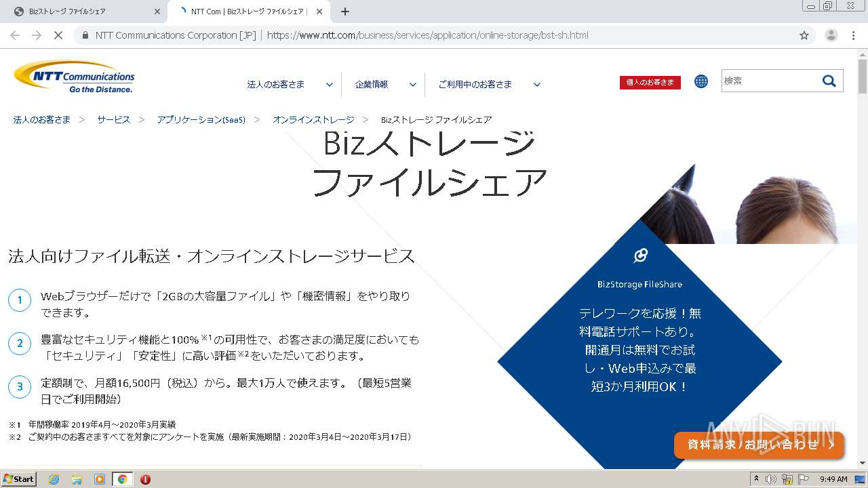Viewport: 868px width, 488px height.
Task: Open 法人のお客さま breadcrumb link
Action: (x=42, y=119)
